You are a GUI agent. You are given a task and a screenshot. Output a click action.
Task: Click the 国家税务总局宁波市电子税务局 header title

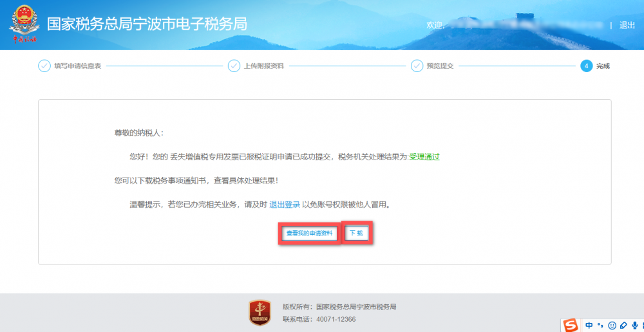147,24
